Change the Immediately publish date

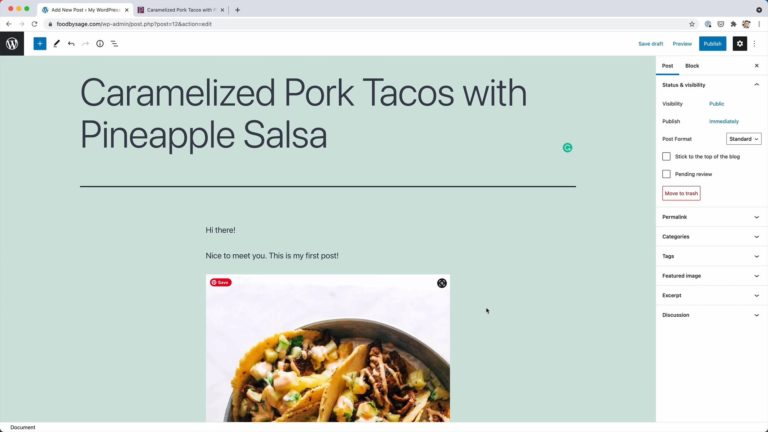tap(724, 121)
